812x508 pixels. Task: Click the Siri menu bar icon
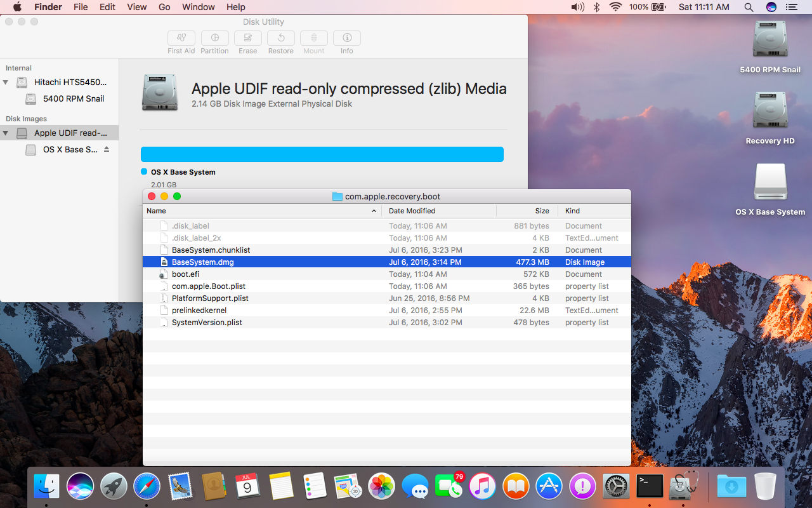coord(771,7)
